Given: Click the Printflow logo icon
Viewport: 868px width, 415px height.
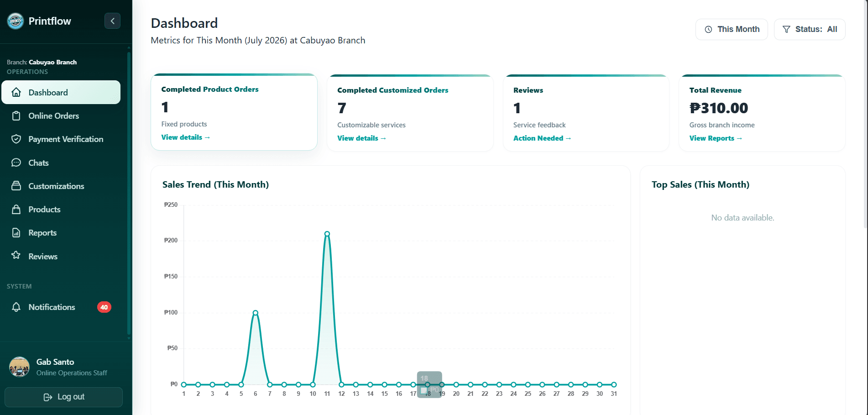Looking at the screenshot, I should [16, 21].
